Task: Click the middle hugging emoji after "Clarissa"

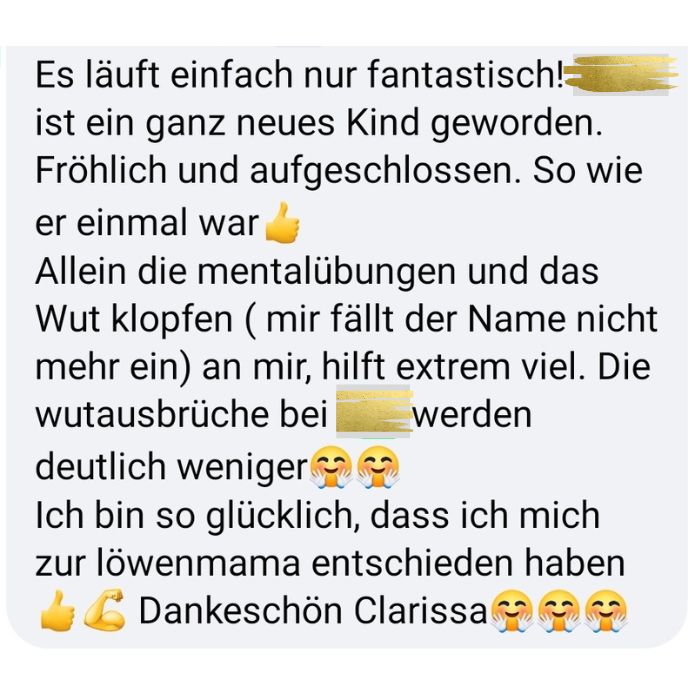Action: click(558, 610)
